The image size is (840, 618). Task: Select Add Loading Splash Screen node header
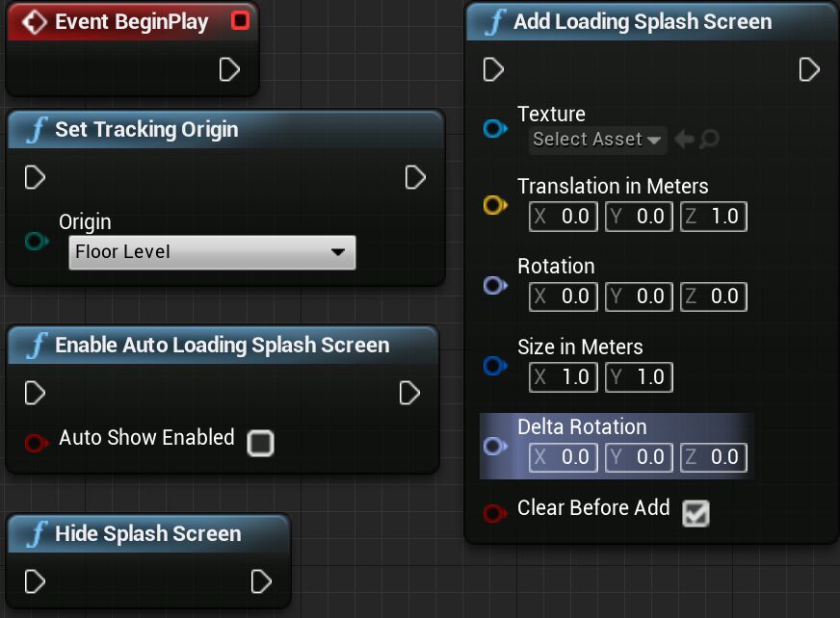pos(652,22)
